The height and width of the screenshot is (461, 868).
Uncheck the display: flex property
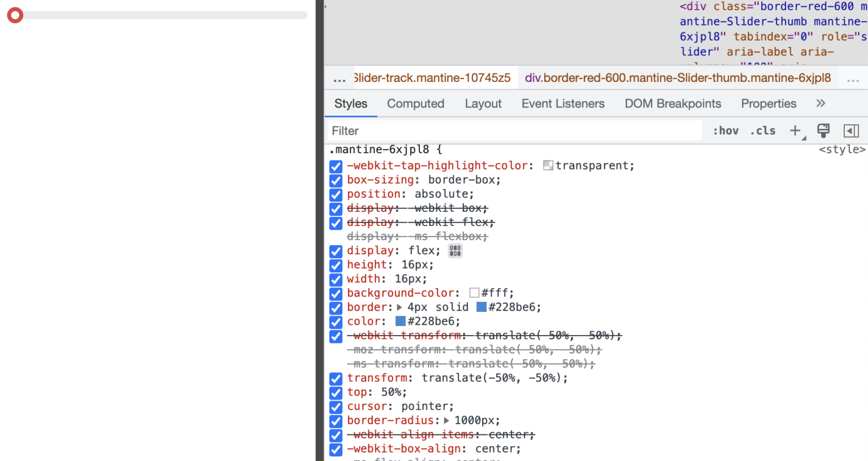click(x=336, y=251)
